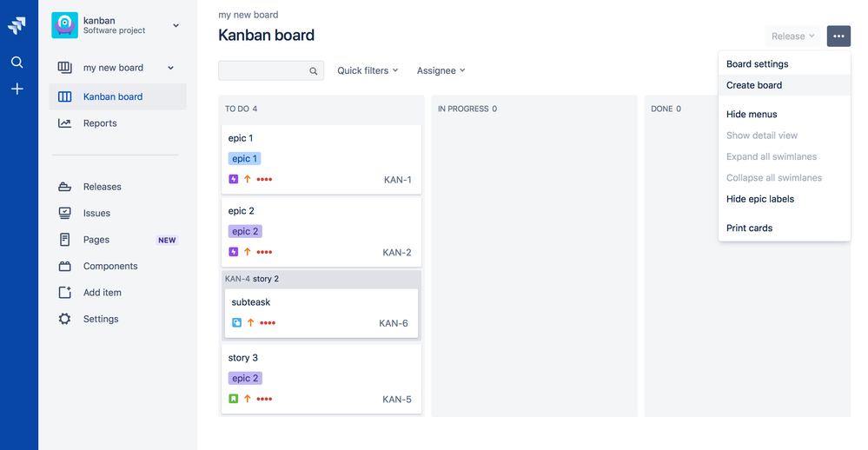Click the Jira logo icon
The width and height of the screenshot is (868, 450).
(17, 26)
